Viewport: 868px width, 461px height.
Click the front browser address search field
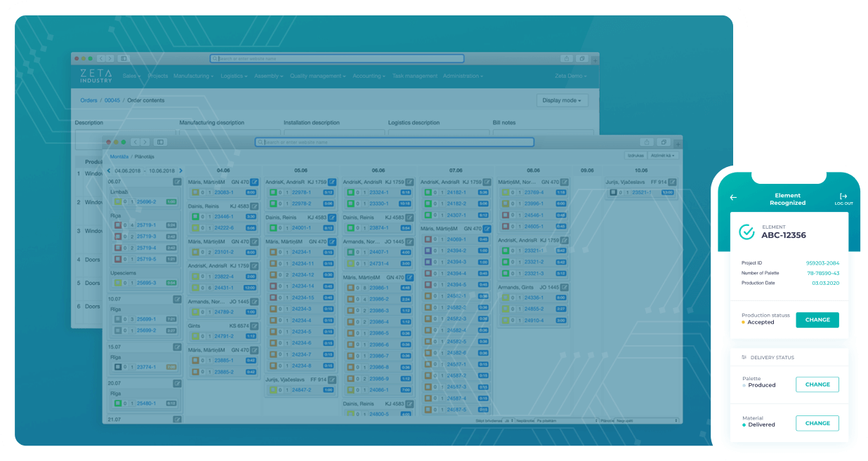394,142
